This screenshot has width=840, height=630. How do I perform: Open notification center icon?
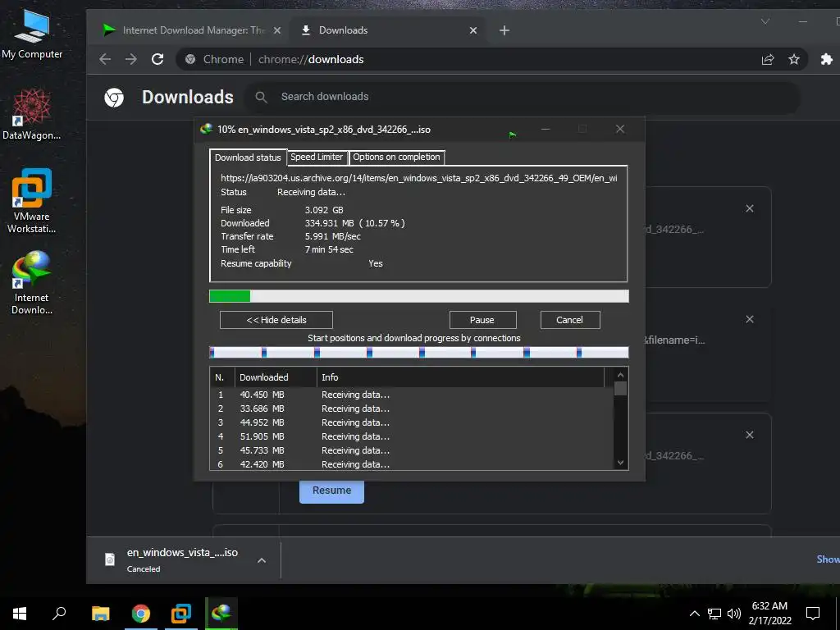click(x=813, y=614)
